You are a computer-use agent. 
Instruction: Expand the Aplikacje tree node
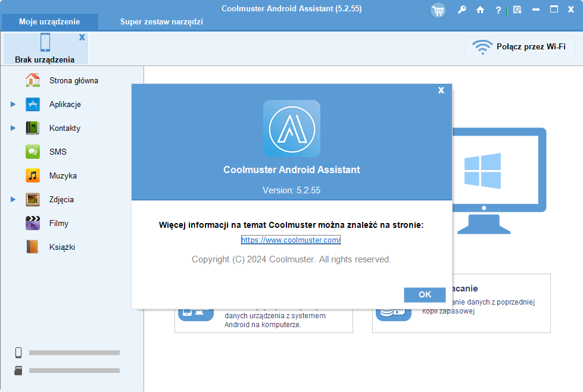click(13, 104)
